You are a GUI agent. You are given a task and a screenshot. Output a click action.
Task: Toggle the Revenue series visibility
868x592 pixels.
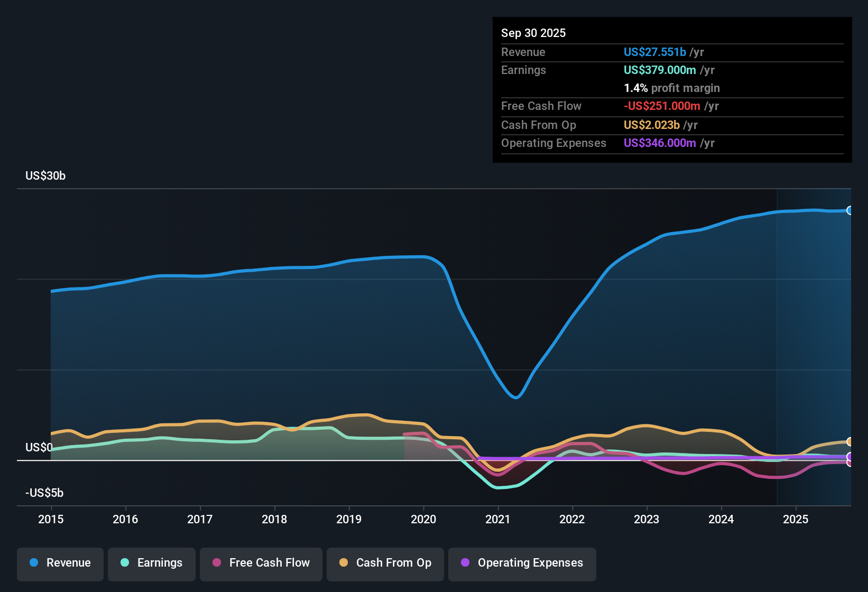click(60, 563)
